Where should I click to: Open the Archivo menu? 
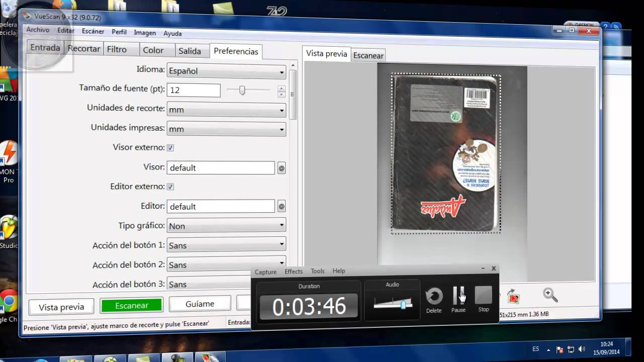pos(38,30)
